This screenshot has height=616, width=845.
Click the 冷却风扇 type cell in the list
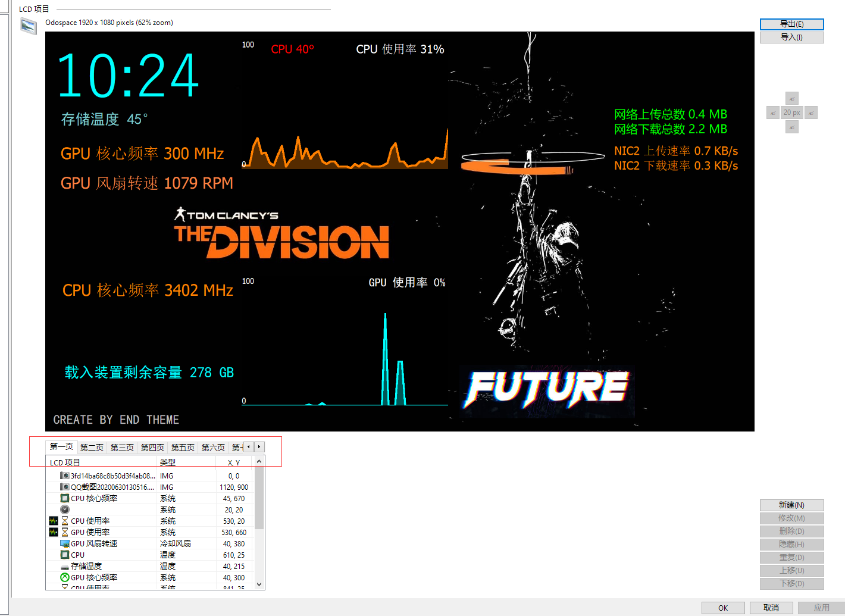(176, 543)
